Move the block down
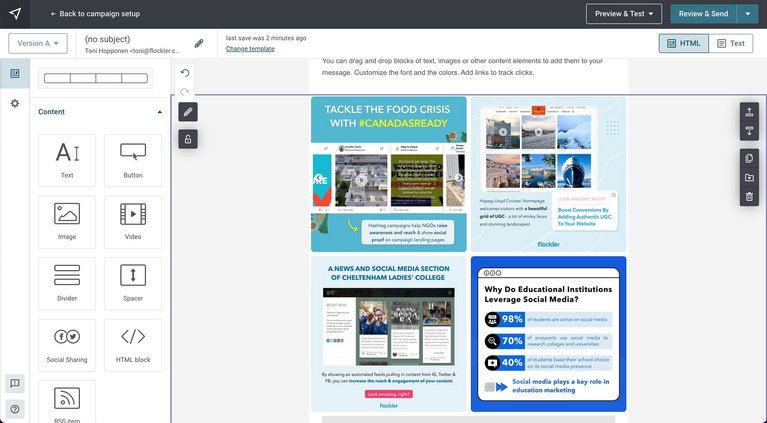 [749, 131]
